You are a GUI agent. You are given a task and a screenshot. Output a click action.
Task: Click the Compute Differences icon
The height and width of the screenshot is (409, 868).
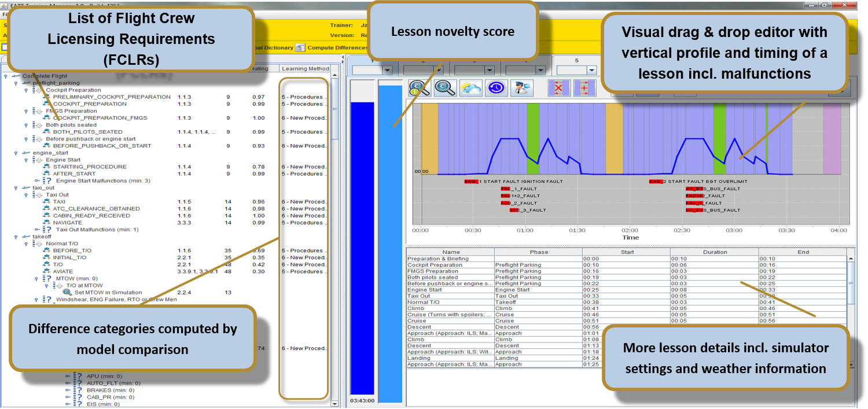pyautogui.click(x=300, y=47)
